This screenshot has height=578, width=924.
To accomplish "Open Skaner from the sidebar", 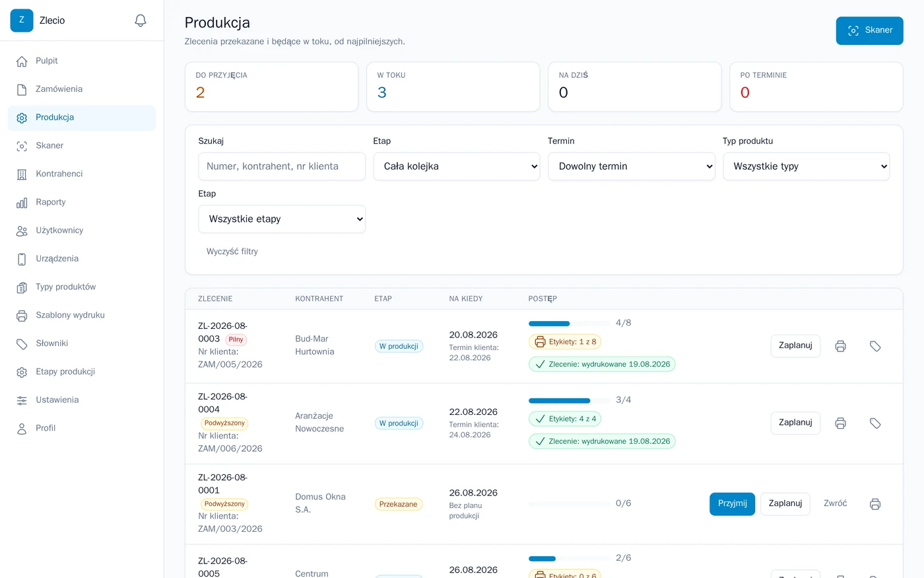I will click(x=82, y=146).
